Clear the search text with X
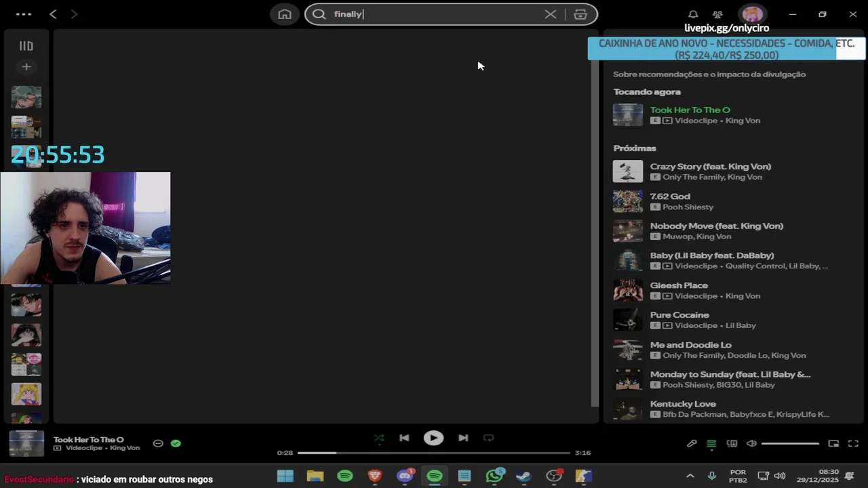 (x=551, y=14)
